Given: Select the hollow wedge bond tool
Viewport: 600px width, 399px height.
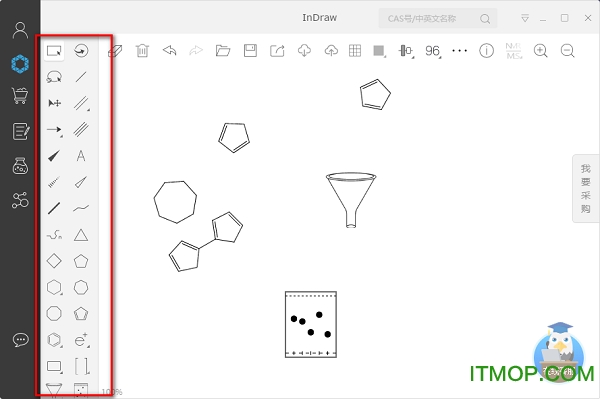Looking at the screenshot, I should pyautogui.click(x=81, y=182).
